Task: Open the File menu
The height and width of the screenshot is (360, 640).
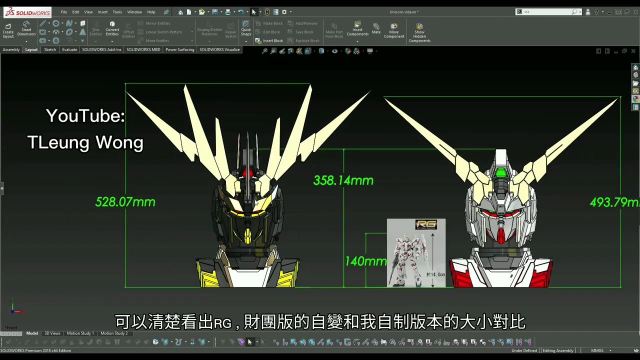Action: tap(64, 12)
